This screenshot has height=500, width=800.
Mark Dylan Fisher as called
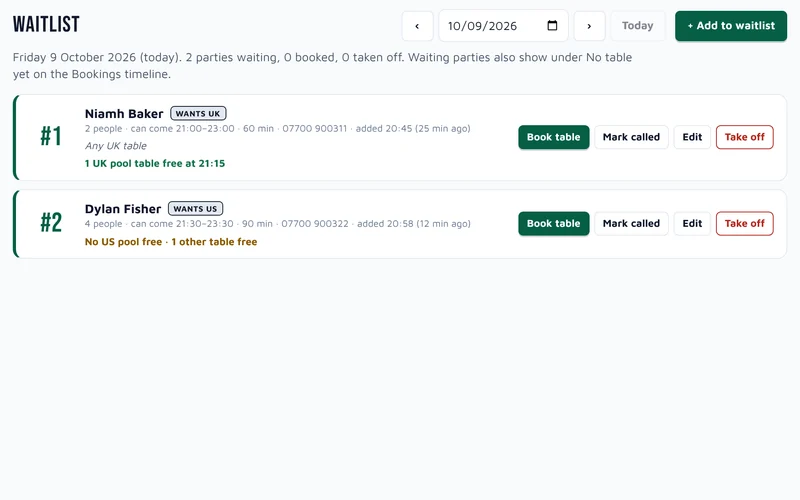point(631,223)
